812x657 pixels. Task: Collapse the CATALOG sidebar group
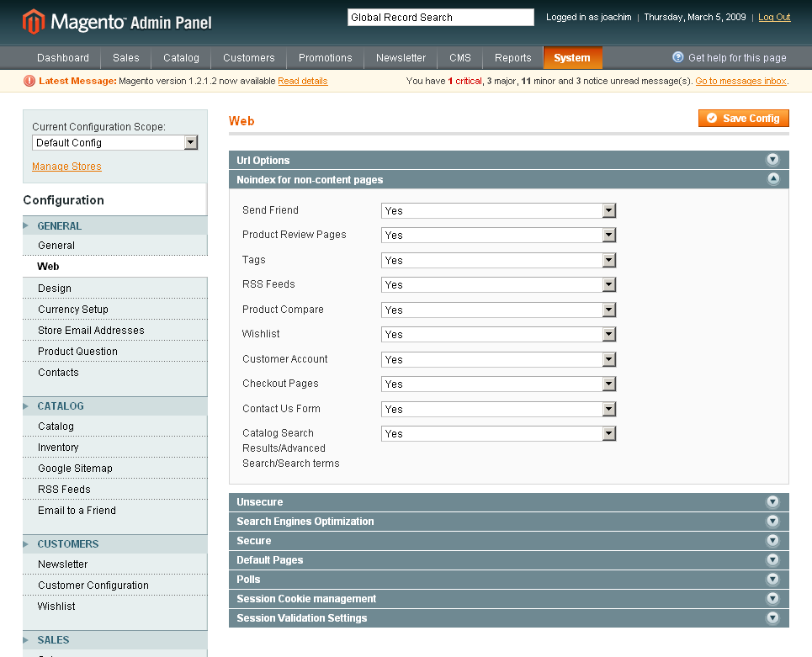pos(115,406)
